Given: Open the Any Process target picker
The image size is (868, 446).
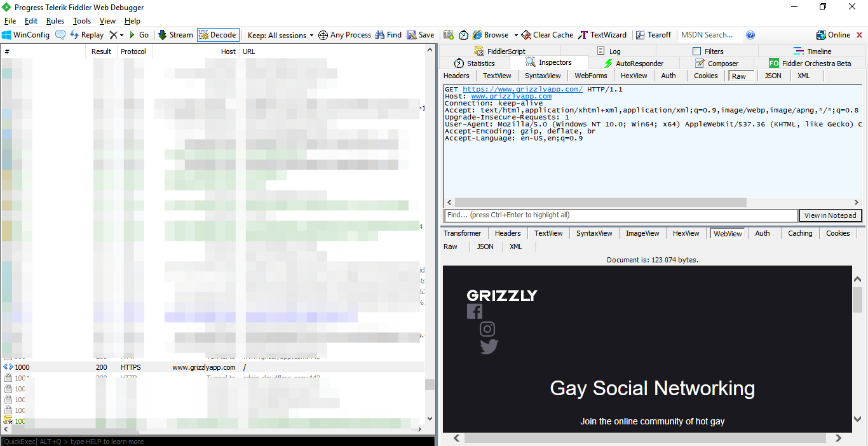Looking at the screenshot, I should (344, 35).
